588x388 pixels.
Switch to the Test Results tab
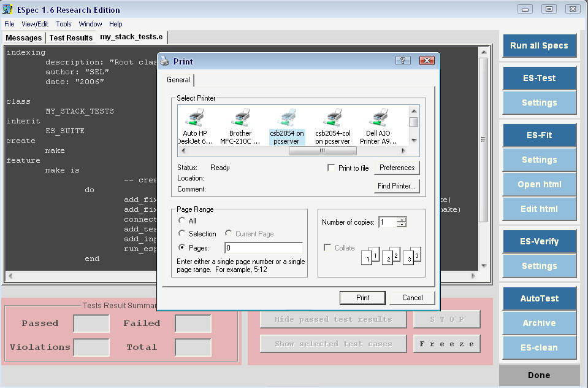pos(71,38)
